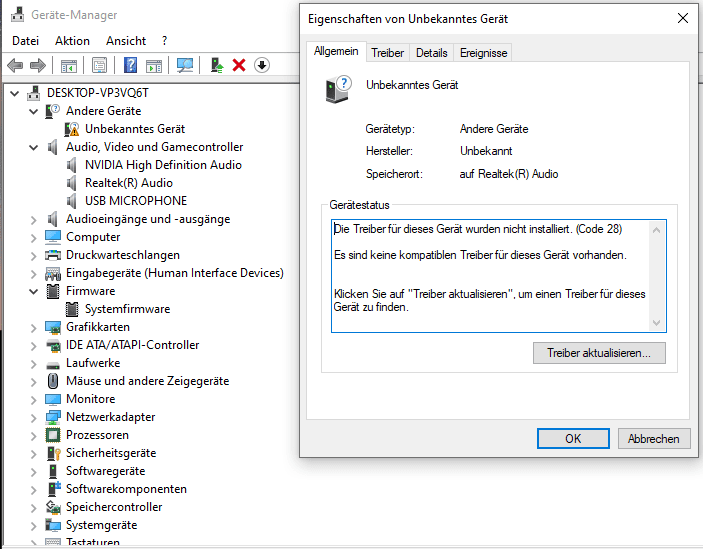703x549 pixels.
Task: Click the Back arrow in Device Manager toolbar
Action: pos(15,65)
